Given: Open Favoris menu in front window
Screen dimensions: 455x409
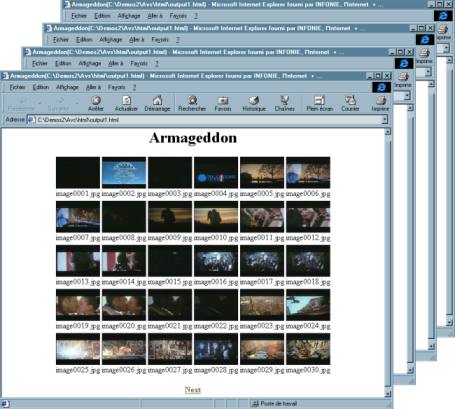Looking at the screenshot, I should click(117, 87).
